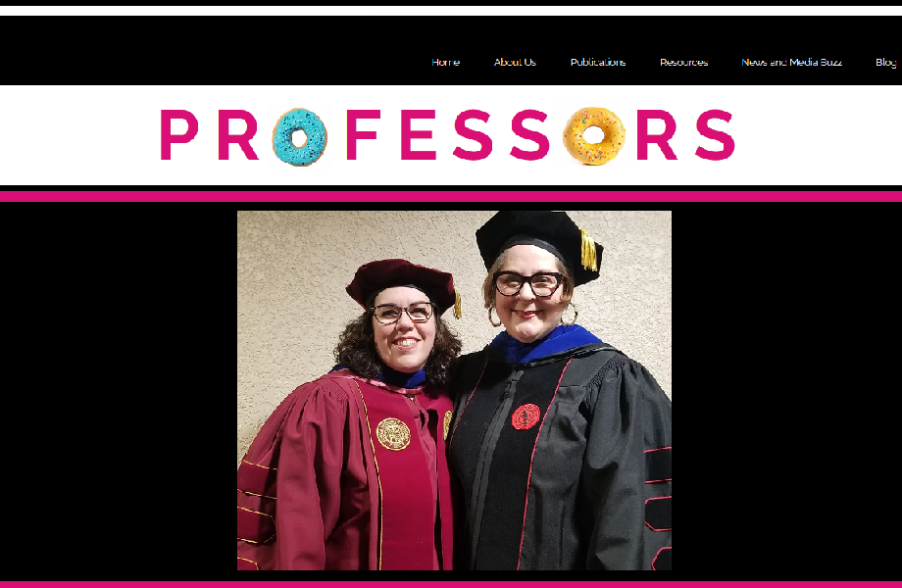This screenshot has height=588, width=902.
Task: Open the Publications menu item
Action: 598,62
